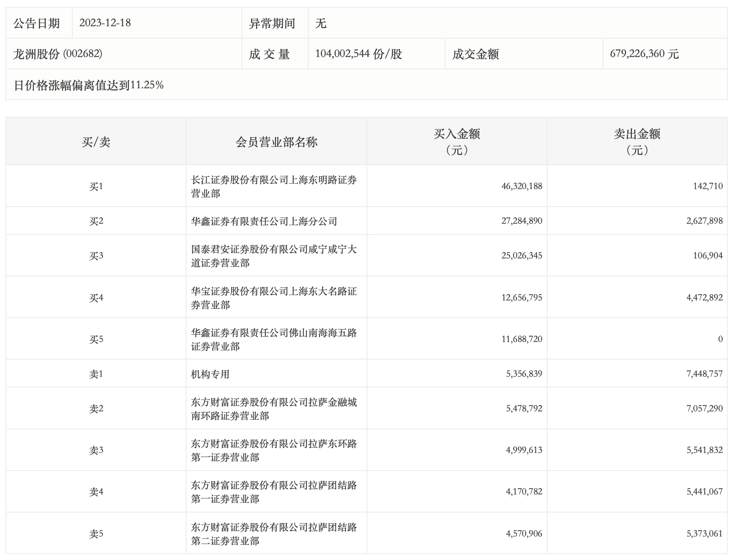Select the 买1 row label
This screenshot has height=560, width=730.
point(96,186)
